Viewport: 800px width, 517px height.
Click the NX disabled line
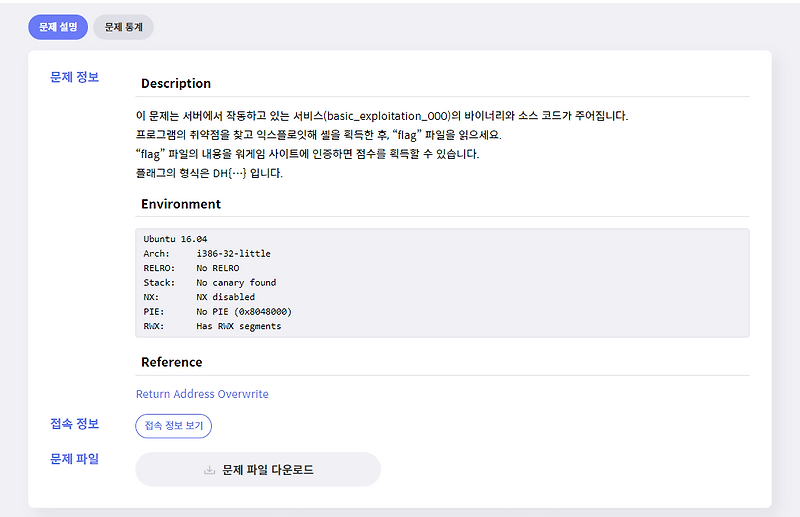(x=199, y=297)
